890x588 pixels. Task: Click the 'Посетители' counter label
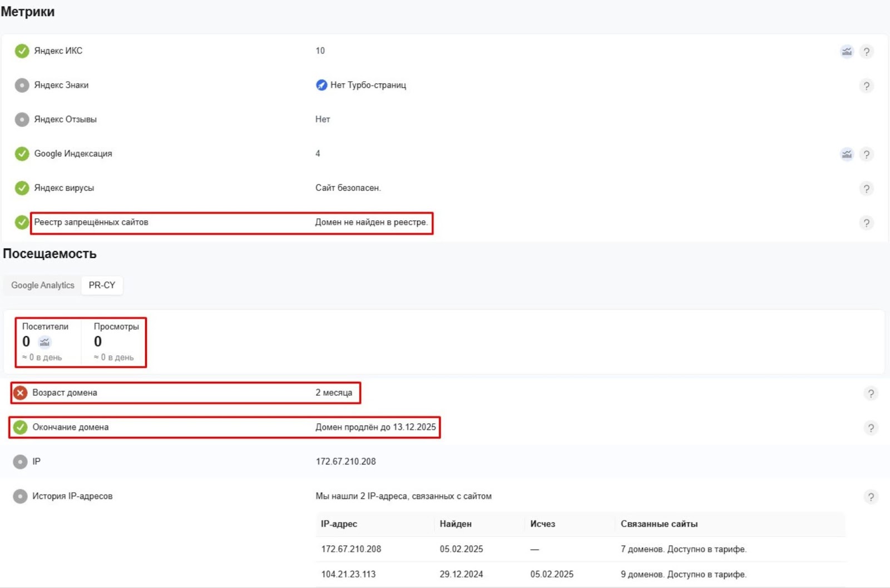click(45, 327)
